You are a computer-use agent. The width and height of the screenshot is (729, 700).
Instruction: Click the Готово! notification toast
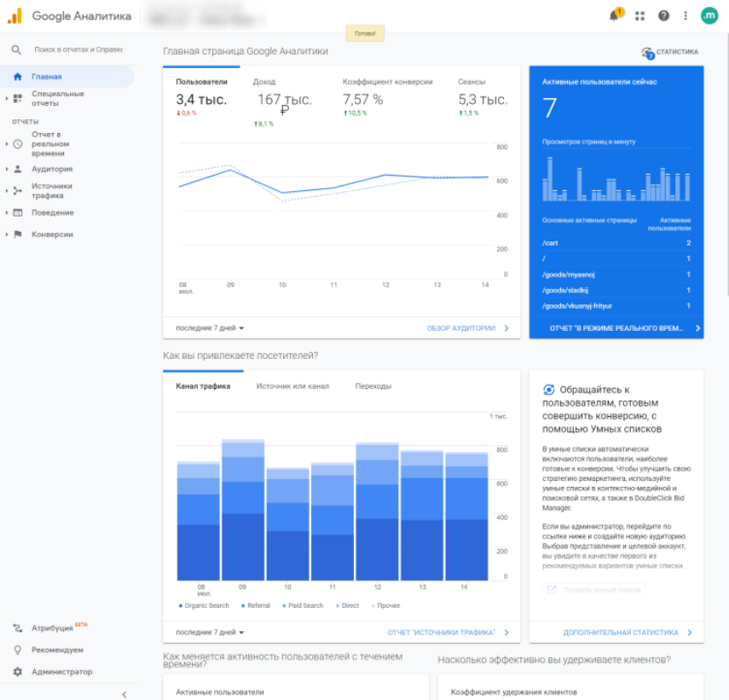click(x=365, y=33)
